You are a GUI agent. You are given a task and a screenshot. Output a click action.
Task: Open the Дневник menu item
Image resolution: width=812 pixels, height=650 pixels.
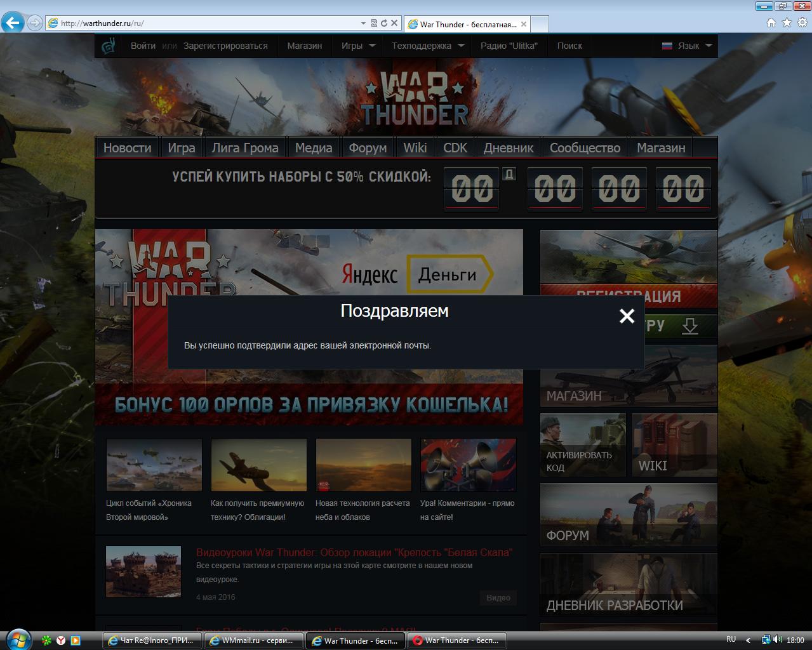pyautogui.click(x=509, y=148)
